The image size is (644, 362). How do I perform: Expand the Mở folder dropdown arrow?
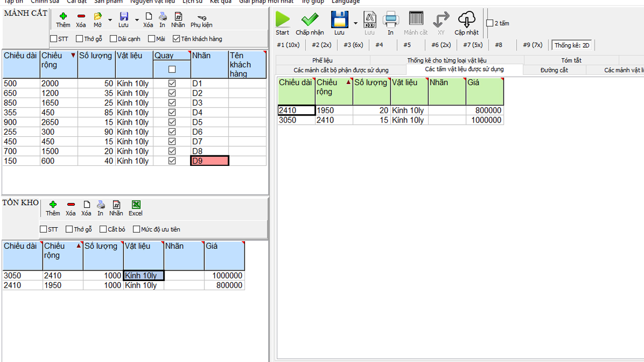[110, 21]
